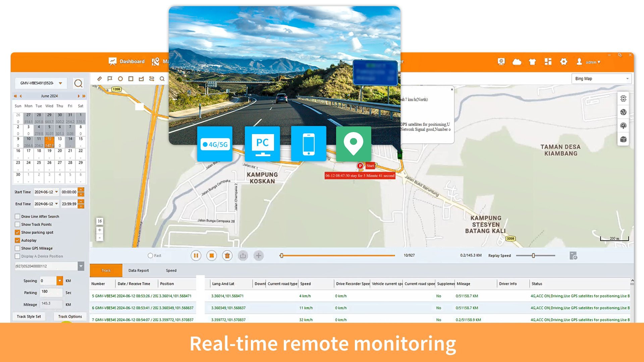The image size is (644, 362).
Task: Check Display A Device Position
Action: pyautogui.click(x=17, y=256)
